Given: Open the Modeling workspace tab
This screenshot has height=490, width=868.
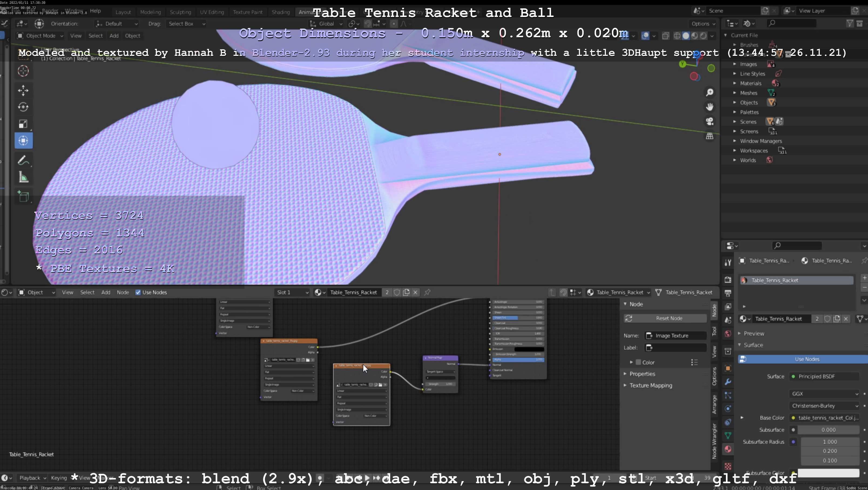Looking at the screenshot, I should (x=150, y=12).
